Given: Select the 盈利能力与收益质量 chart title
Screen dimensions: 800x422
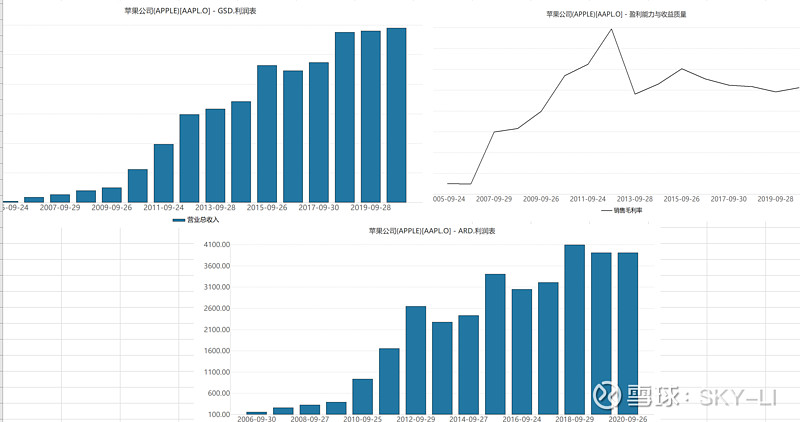Looking at the screenshot, I should pyautogui.click(x=616, y=14).
